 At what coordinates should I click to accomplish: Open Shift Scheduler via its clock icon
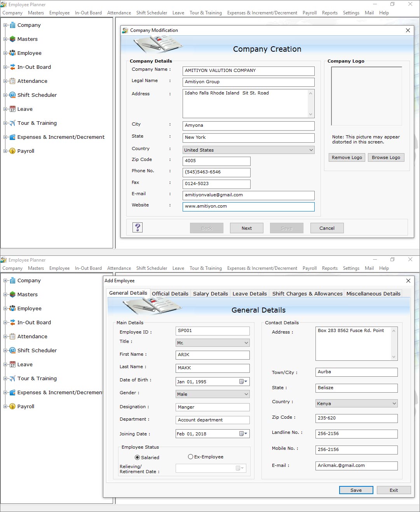tap(12, 95)
